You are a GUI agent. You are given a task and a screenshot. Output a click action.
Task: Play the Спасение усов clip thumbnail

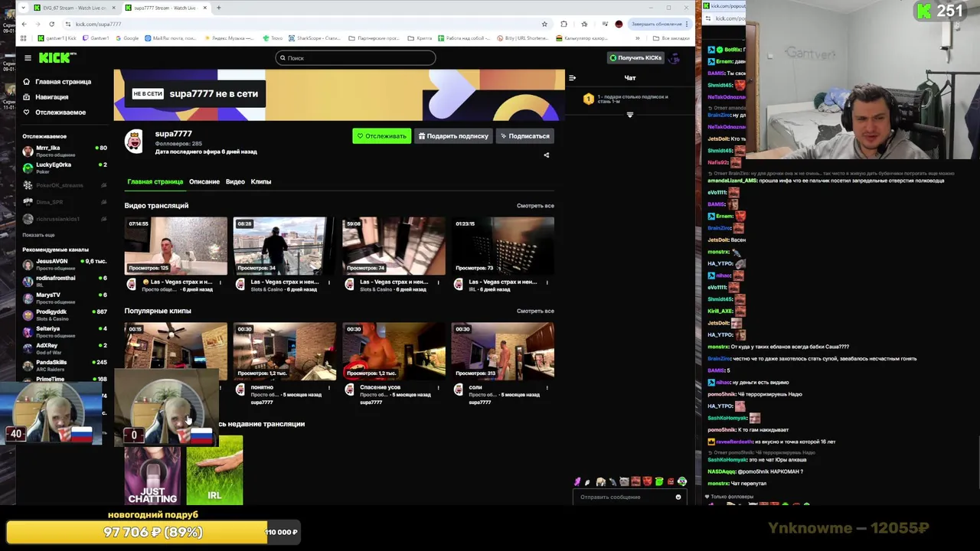(394, 351)
